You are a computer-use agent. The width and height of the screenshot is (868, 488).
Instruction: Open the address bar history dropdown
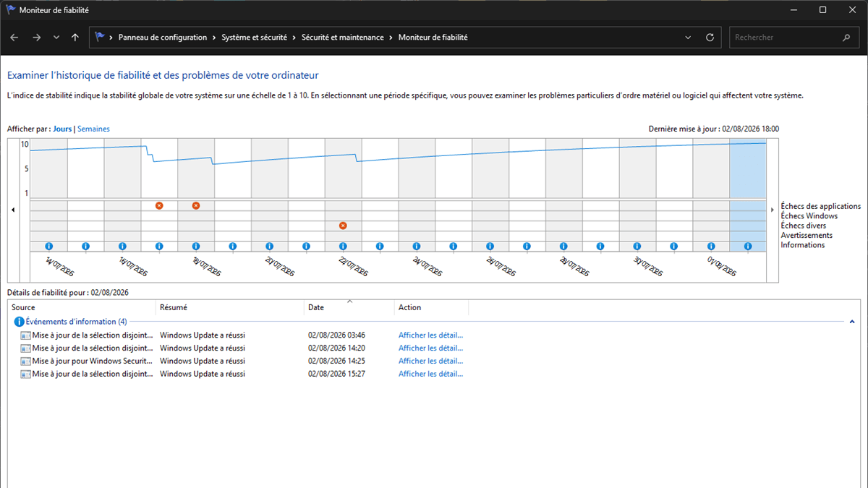tap(688, 38)
